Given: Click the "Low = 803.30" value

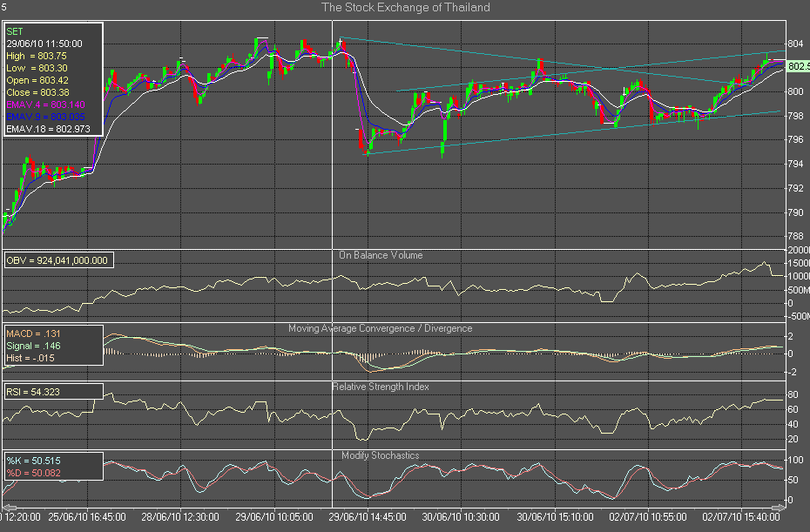Looking at the screenshot, I should pos(37,68).
